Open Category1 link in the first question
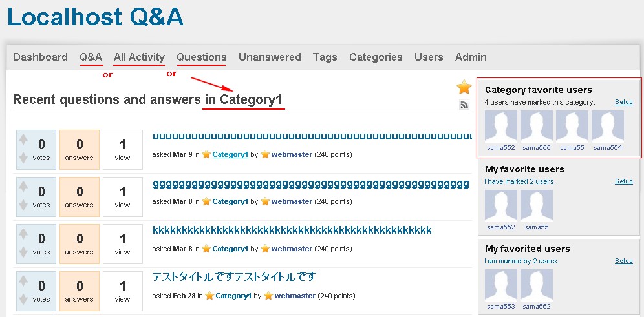 tap(230, 154)
